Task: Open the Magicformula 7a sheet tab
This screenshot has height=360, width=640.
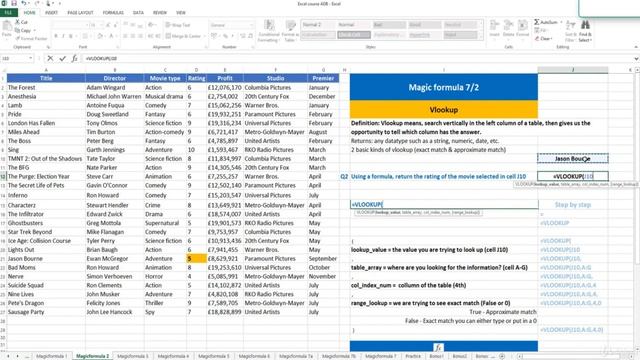Action: (x=296, y=356)
